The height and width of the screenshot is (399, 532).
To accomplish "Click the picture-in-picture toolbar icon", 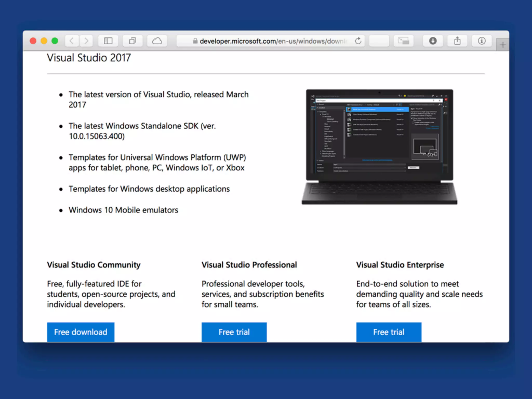I will tap(403, 41).
